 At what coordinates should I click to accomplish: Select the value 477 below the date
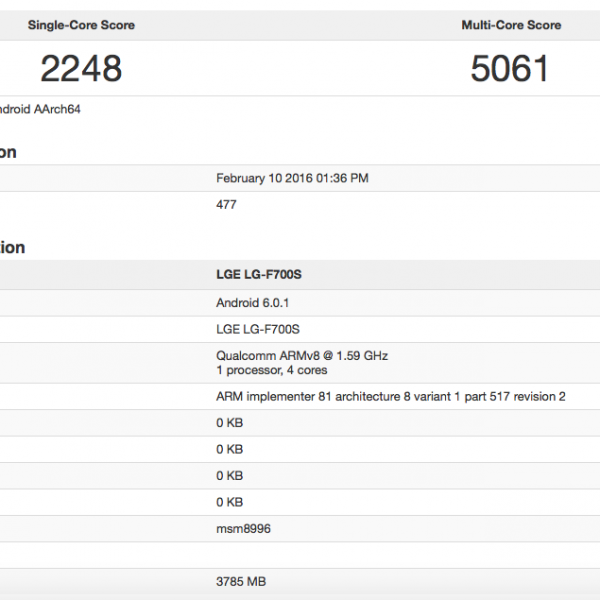pyautogui.click(x=226, y=204)
